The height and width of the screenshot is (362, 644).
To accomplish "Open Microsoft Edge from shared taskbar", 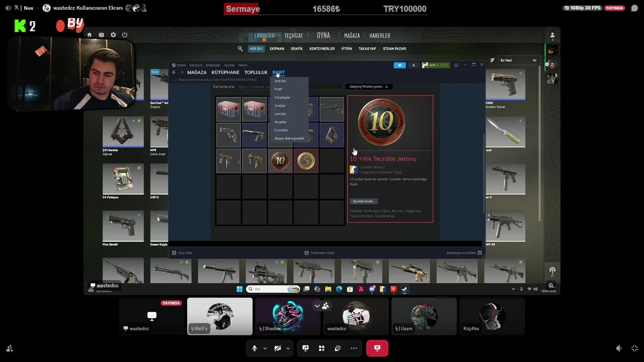I will (x=339, y=289).
